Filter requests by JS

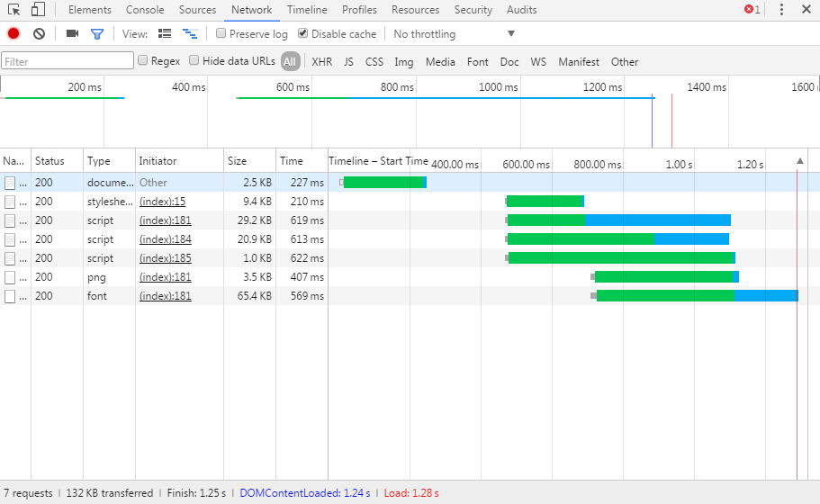pyautogui.click(x=349, y=62)
